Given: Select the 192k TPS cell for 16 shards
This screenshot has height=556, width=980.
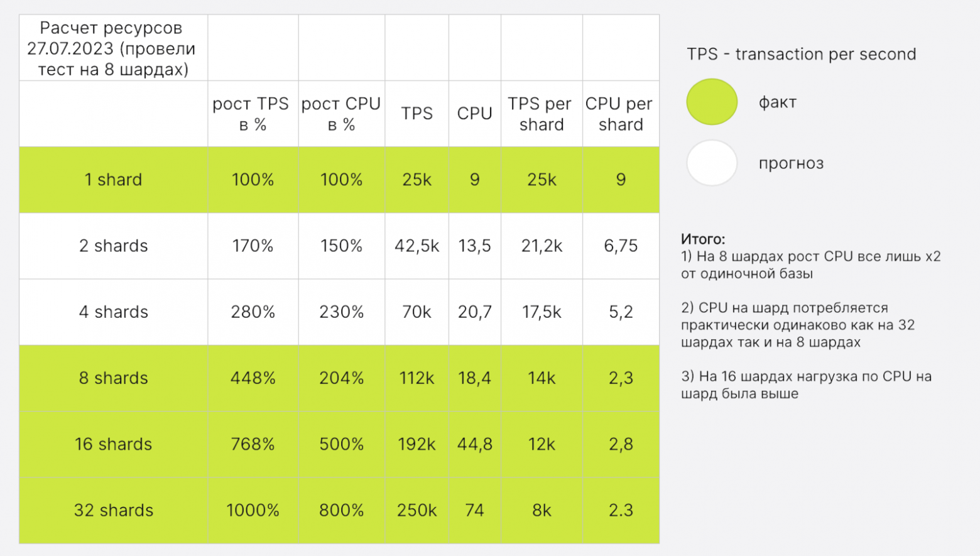Looking at the screenshot, I should 416,444.
